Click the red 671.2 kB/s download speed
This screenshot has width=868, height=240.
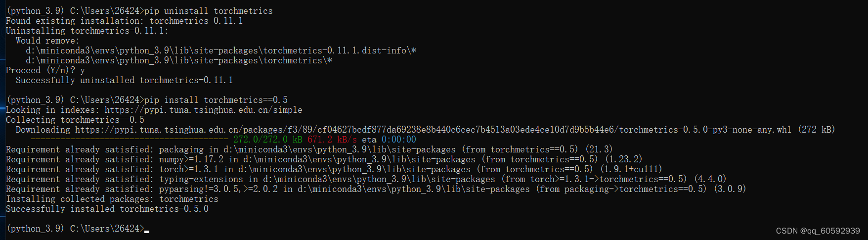pos(332,140)
